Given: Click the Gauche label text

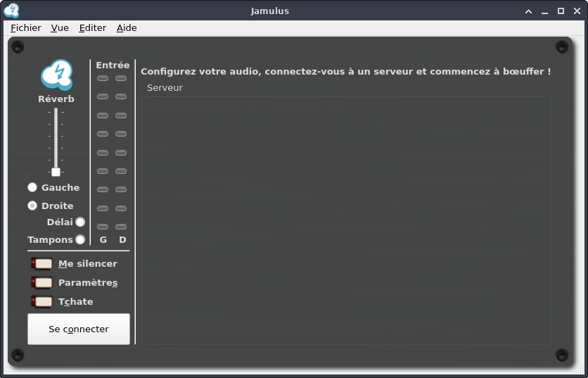Looking at the screenshot, I should 60,188.
